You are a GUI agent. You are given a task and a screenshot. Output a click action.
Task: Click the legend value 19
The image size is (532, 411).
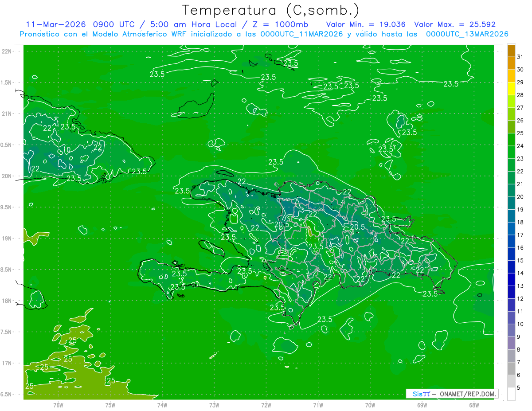520,209
